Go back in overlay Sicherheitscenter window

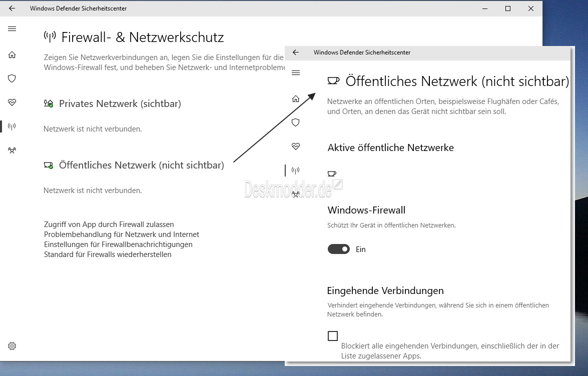coord(296,52)
